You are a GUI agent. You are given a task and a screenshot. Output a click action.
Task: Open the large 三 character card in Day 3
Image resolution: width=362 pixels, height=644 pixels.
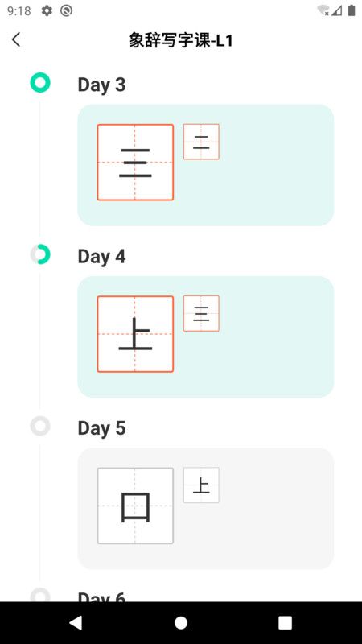point(135,163)
